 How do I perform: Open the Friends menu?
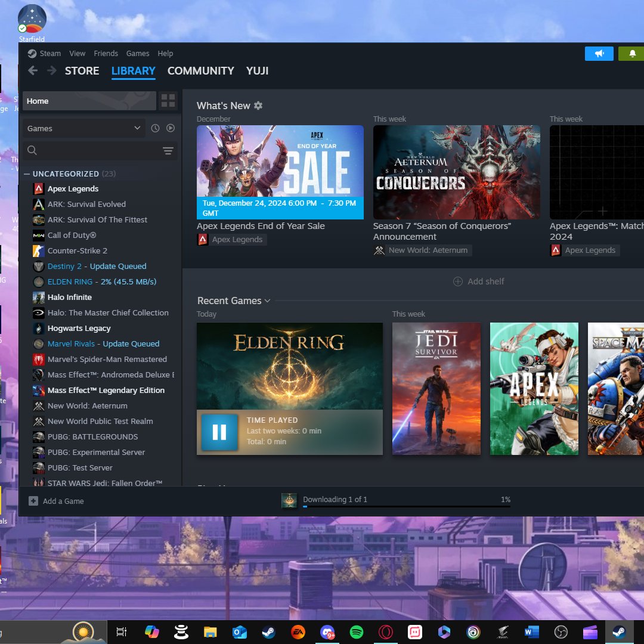pyautogui.click(x=106, y=54)
